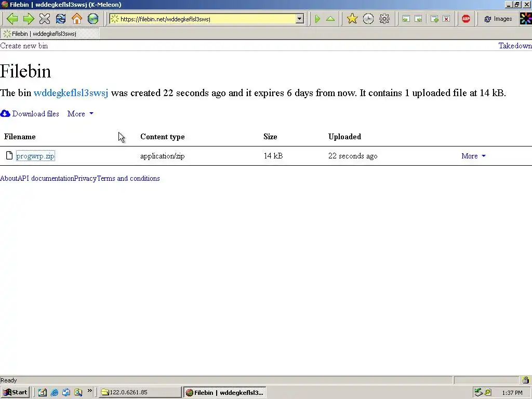Viewport: 532px width, 399px height.
Task: Open bookmarks via the yellow star icon
Action: tap(352, 19)
